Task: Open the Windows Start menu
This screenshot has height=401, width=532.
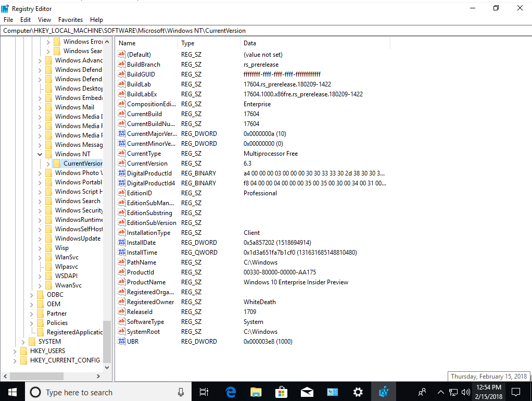Action: coord(12,392)
